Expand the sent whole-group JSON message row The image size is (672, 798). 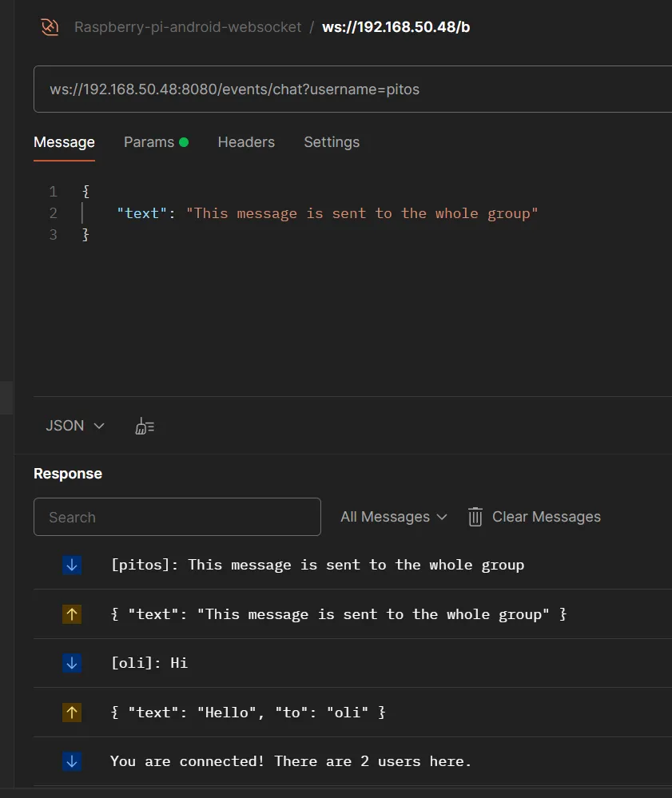[x=352, y=614]
